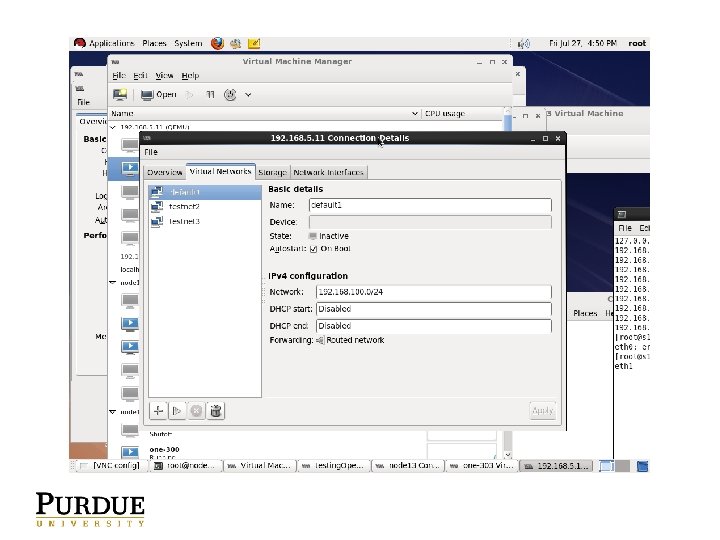
Task: Click the notes icon in the top panel
Action: (x=254, y=43)
